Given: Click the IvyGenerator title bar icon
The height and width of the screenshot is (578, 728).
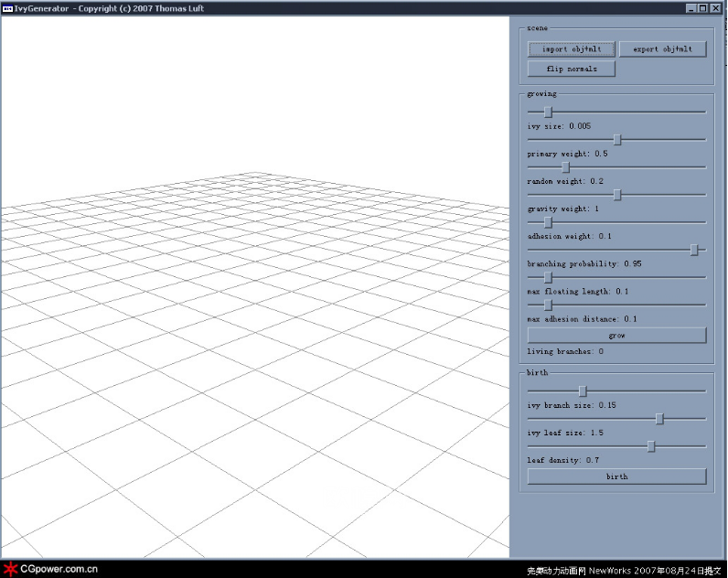Looking at the screenshot, I should (x=7, y=8).
